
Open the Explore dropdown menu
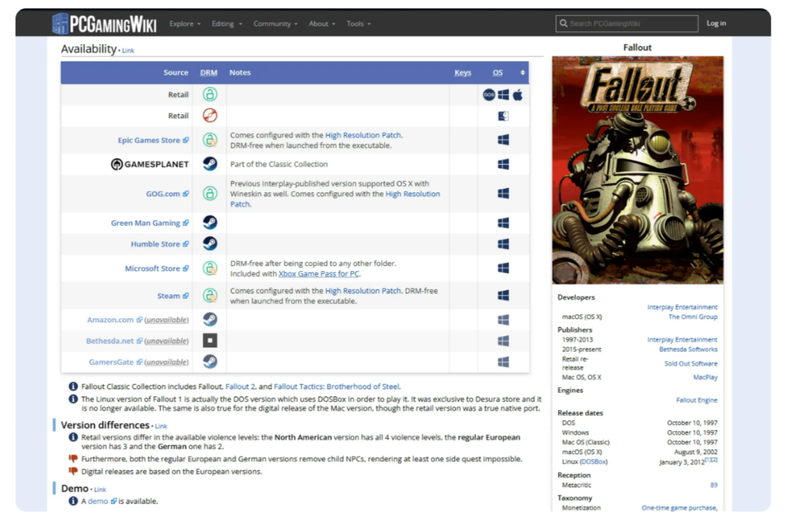point(184,23)
